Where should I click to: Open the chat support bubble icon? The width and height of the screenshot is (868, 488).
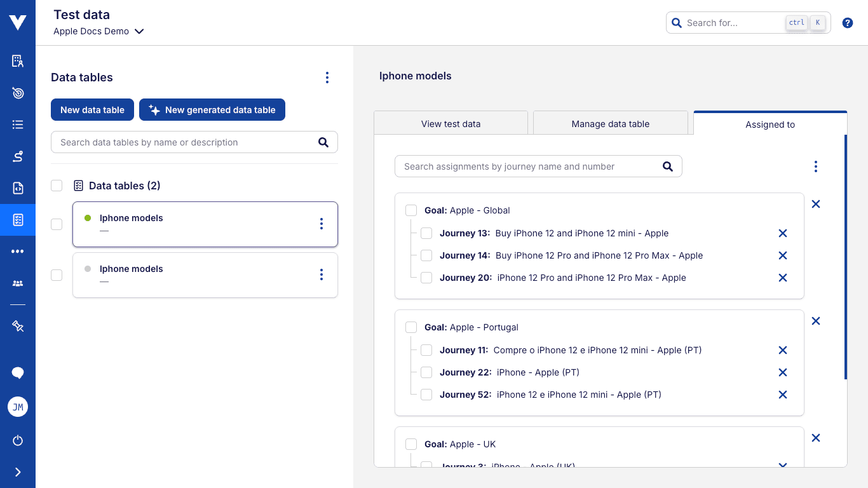18,373
